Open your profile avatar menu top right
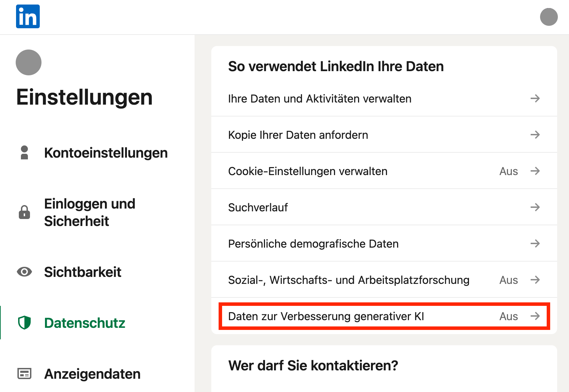 coord(549,17)
